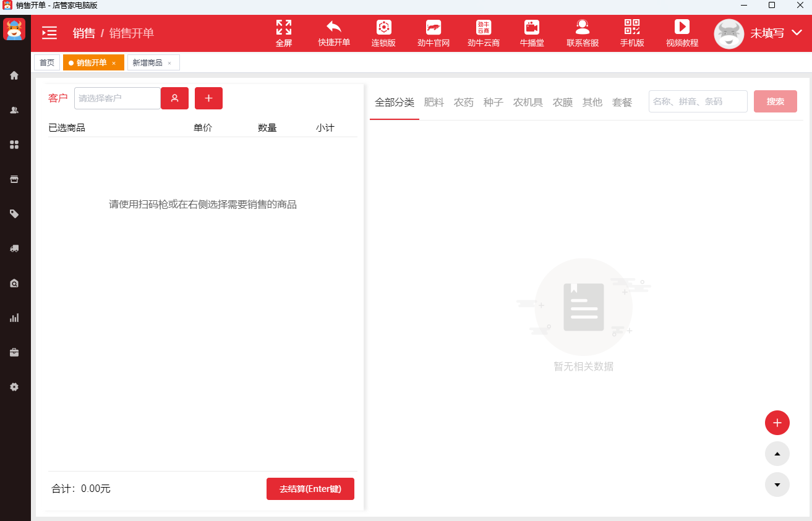Screen dimensions: 812x521
Task: Open the bar chart reports icon
Action: pos(14,318)
